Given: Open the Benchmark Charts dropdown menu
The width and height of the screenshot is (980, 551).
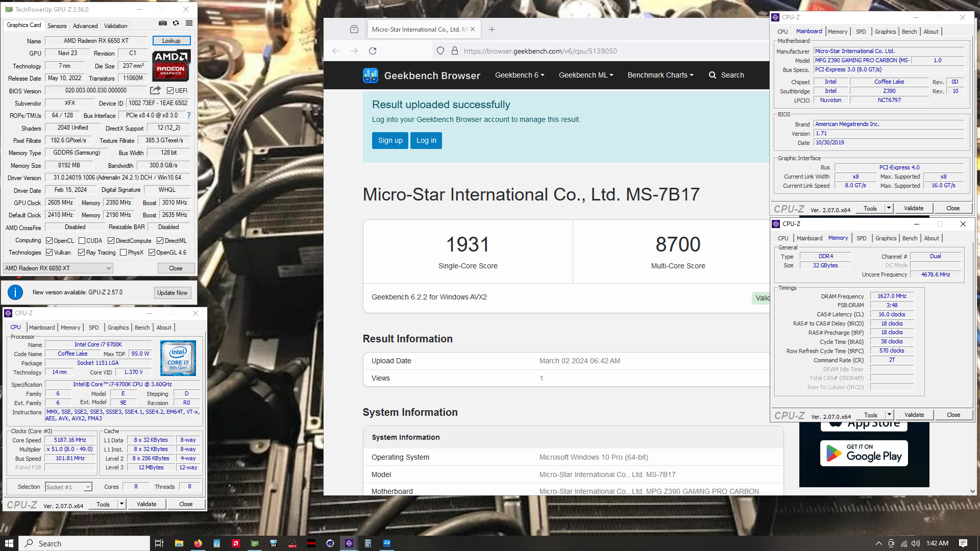Looking at the screenshot, I should (660, 75).
